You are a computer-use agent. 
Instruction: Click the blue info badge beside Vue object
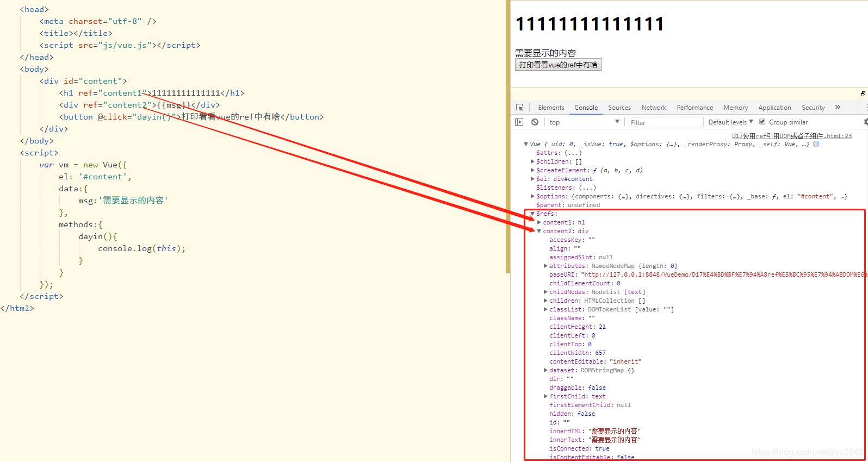pos(816,144)
